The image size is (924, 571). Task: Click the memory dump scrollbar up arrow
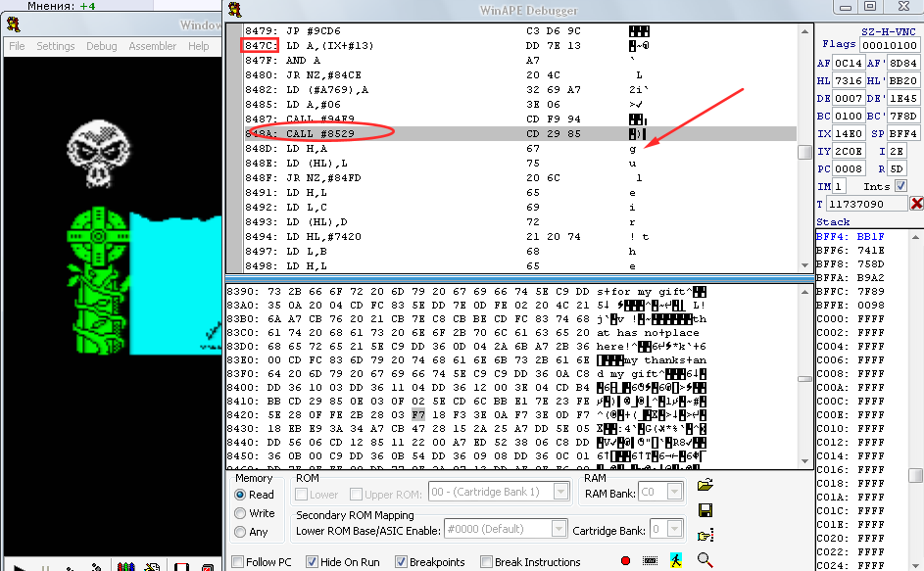click(x=805, y=292)
